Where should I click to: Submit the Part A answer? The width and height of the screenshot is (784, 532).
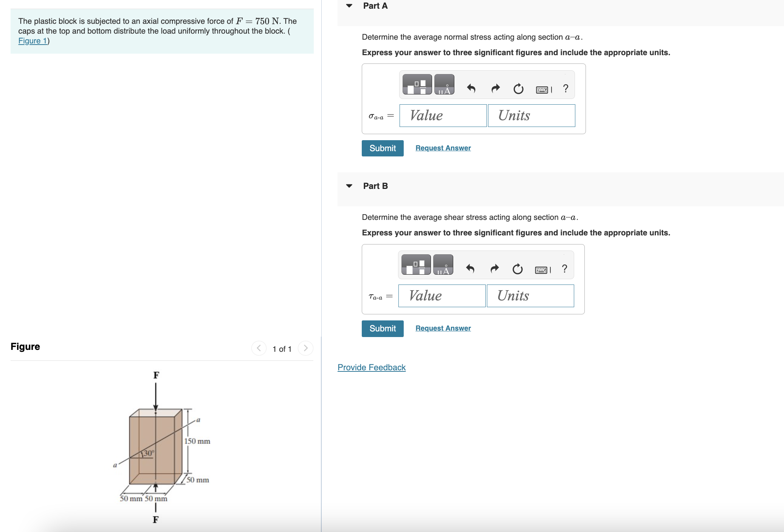click(x=382, y=148)
